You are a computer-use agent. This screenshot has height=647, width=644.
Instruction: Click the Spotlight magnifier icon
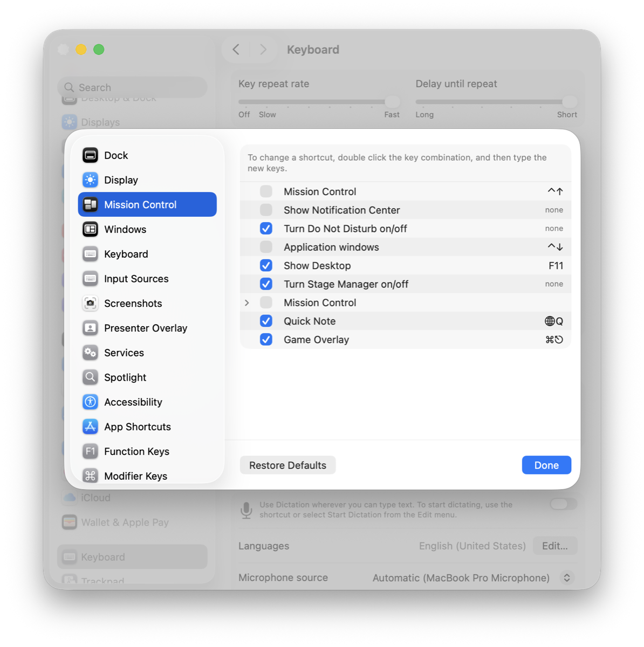pyautogui.click(x=90, y=377)
